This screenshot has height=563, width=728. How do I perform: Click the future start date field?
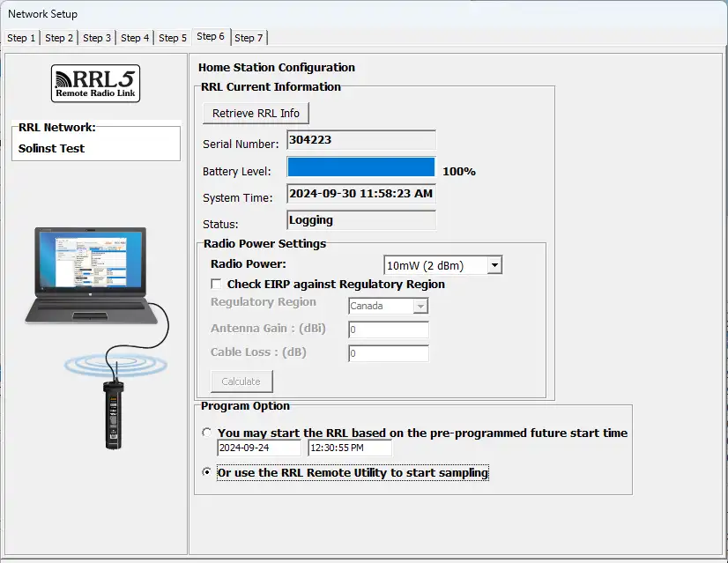pos(258,448)
